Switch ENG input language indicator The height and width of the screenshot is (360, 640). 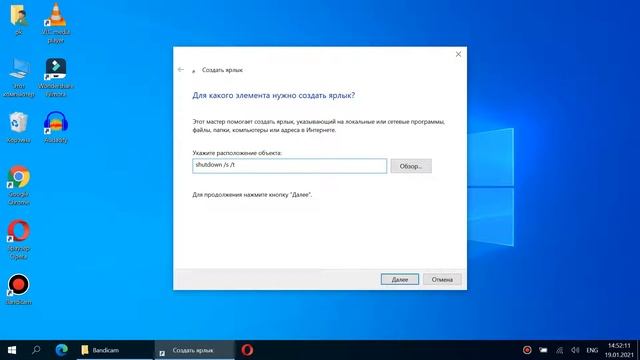(592, 350)
